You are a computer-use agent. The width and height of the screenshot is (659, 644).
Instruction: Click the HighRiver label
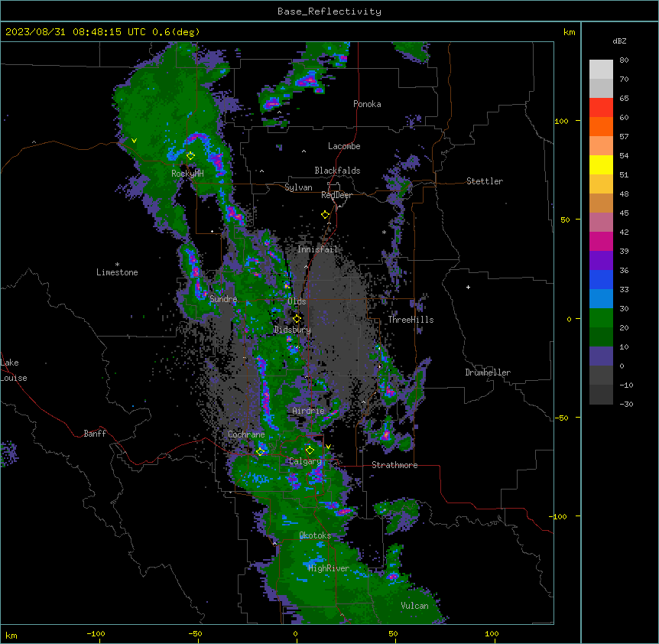329,568
